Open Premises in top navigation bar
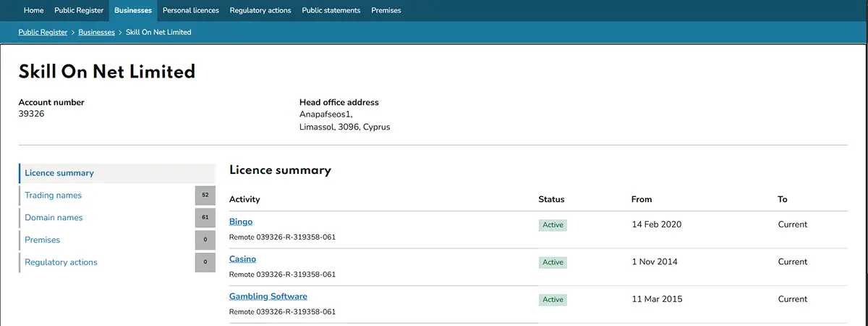 [386, 10]
